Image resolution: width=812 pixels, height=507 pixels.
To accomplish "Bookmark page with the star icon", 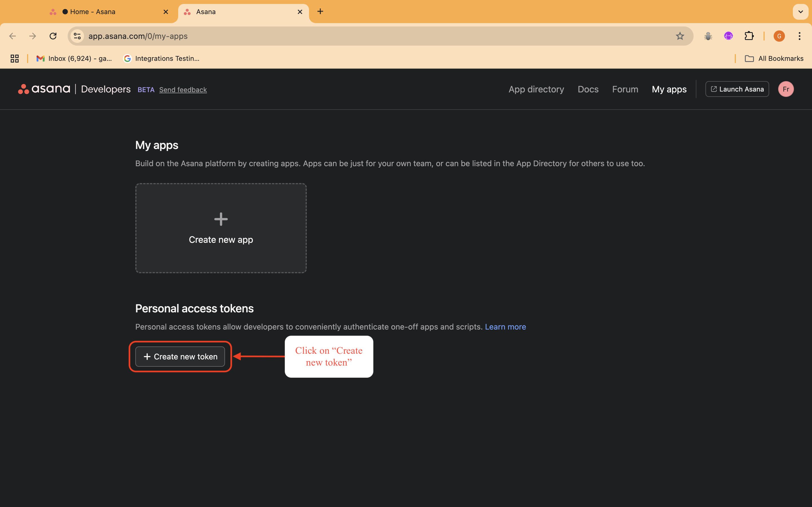I will pos(680,36).
